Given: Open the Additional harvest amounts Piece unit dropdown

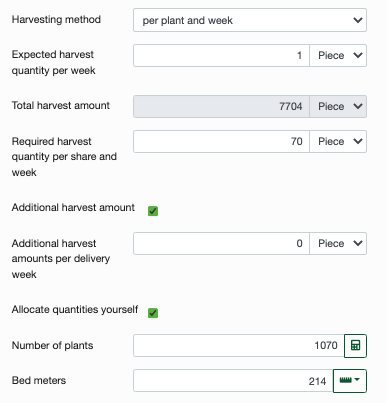Looking at the screenshot, I should coord(338,243).
